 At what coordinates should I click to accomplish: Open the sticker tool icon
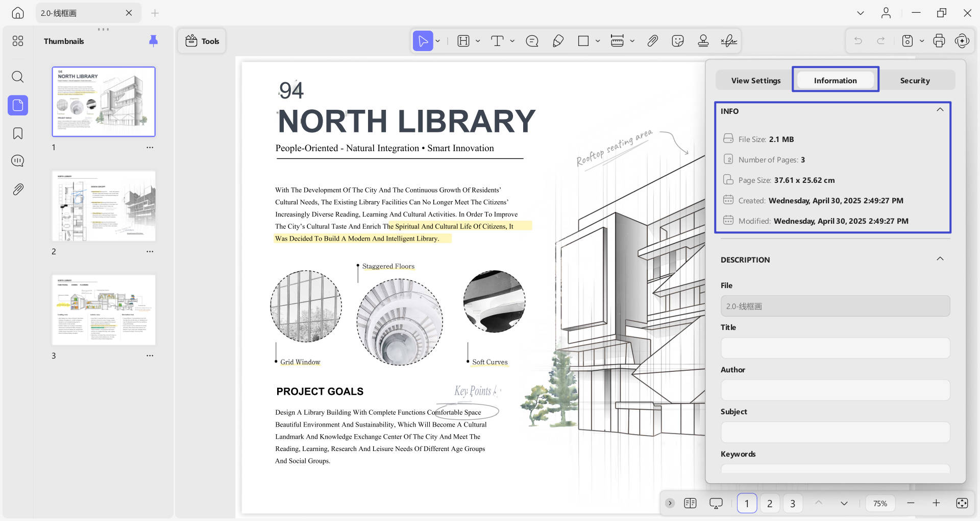[x=678, y=41]
